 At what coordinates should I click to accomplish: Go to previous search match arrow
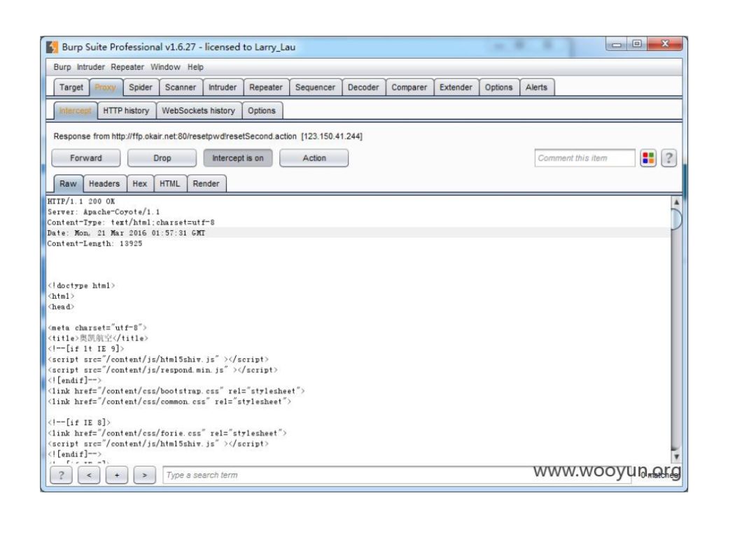89,475
